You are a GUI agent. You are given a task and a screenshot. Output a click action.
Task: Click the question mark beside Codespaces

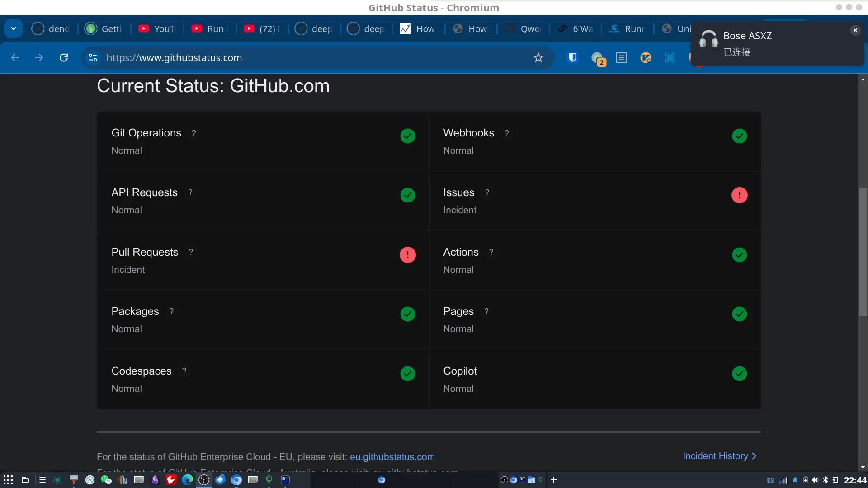(x=184, y=371)
